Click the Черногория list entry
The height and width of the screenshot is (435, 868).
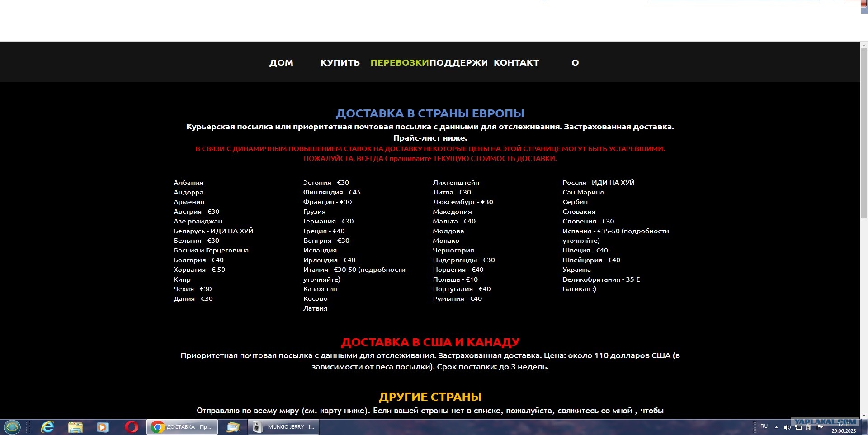tap(453, 250)
